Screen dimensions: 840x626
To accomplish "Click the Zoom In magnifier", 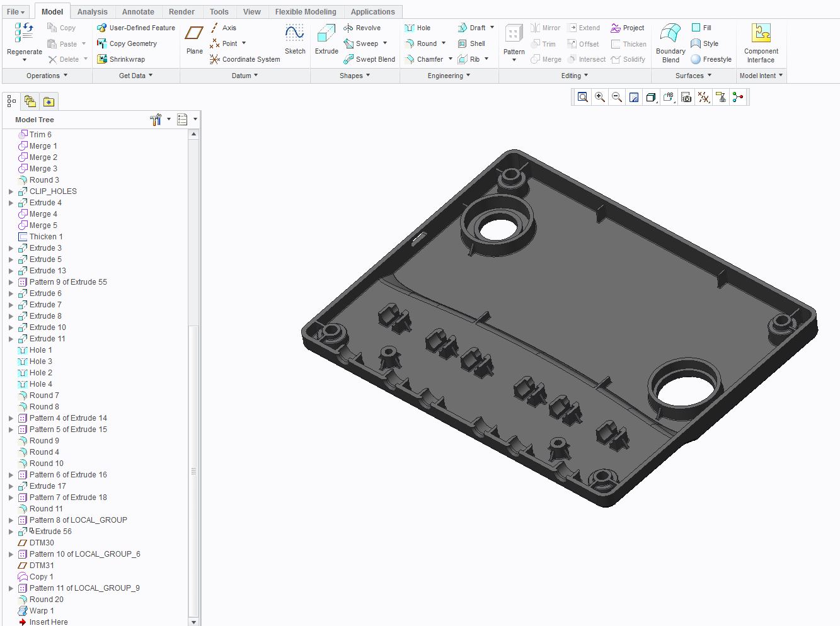I will (600, 97).
